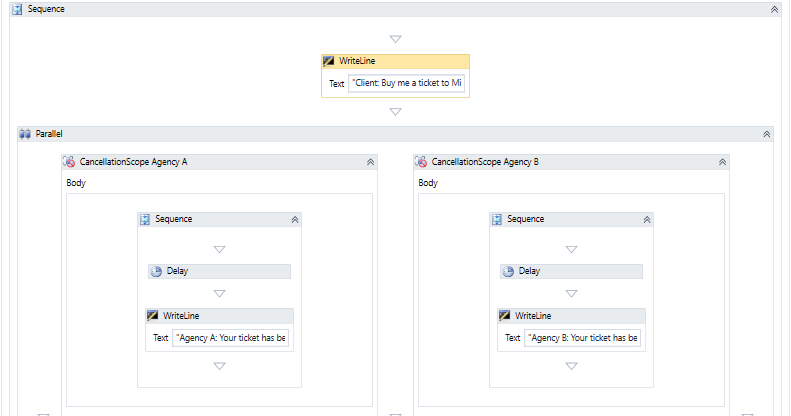Collapse the inner Sequence in Agency B
Viewport: 791px width, 416px height.
(646, 219)
